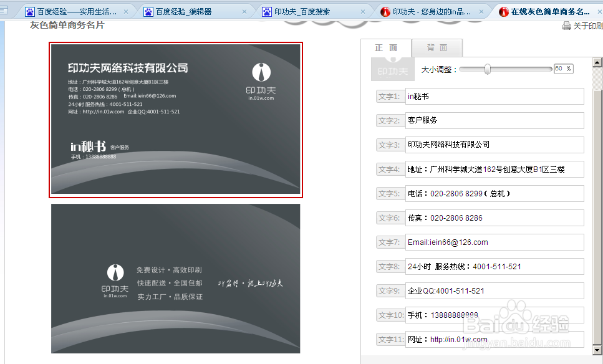Click the 文字7 Email field

pos(494,242)
